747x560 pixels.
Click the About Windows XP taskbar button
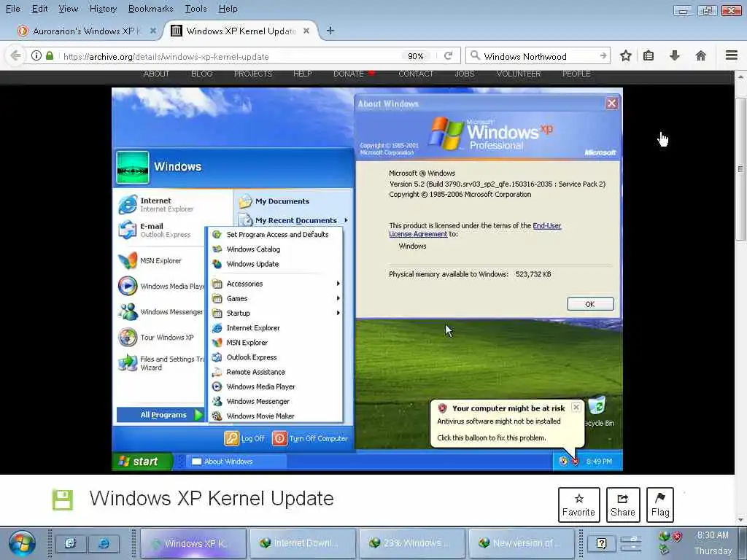[x=236, y=461]
